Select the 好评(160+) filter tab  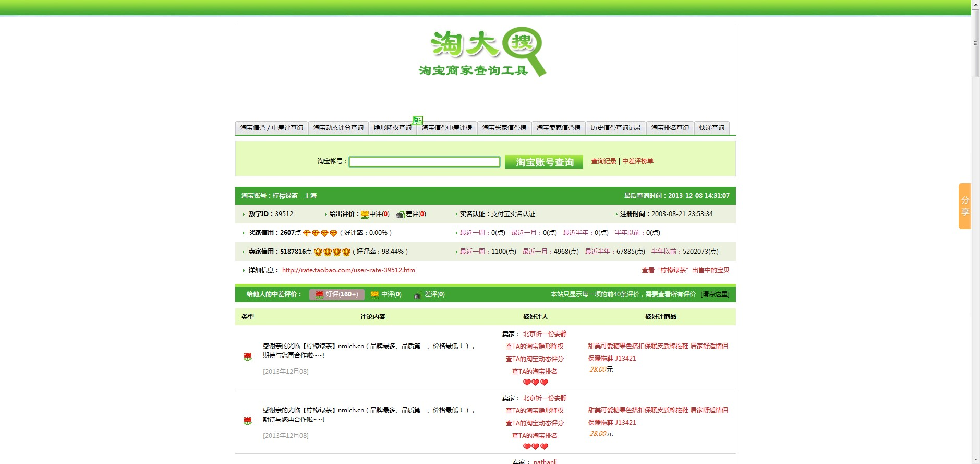[x=337, y=294]
